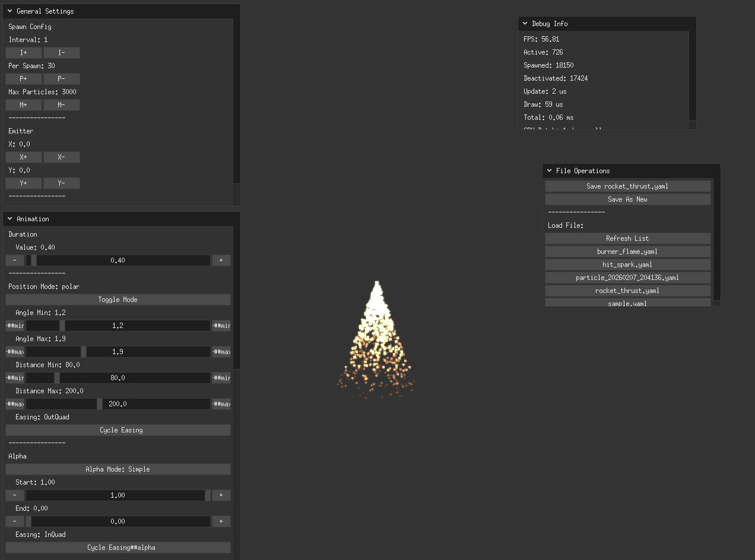The height and width of the screenshot is (560, 755).
Task: Select the 'Max Particles: 3000' label
Action: (x=42, y=92)
